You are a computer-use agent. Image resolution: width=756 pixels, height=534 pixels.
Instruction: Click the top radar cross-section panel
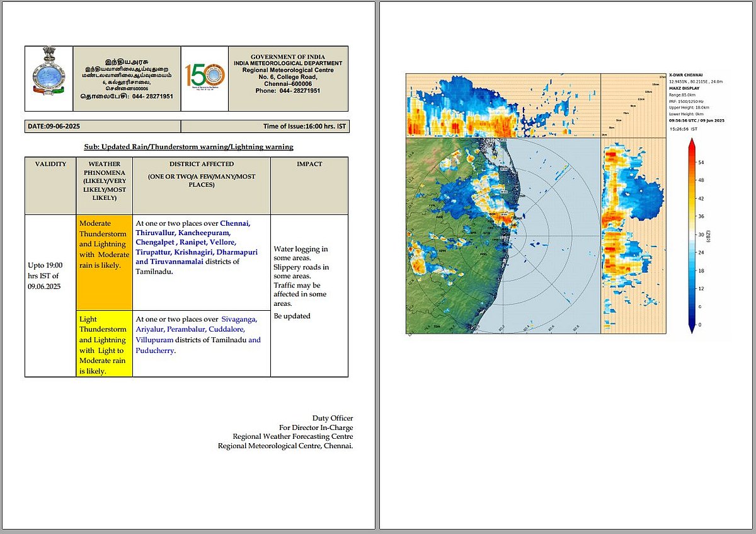(503, 105)
